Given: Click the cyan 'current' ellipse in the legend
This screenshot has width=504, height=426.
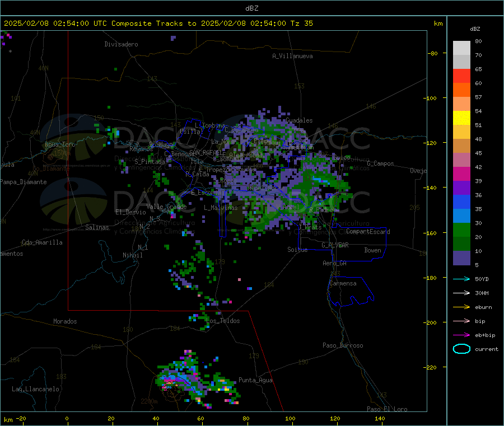Looking at the screenshot, I should [461, 349].
